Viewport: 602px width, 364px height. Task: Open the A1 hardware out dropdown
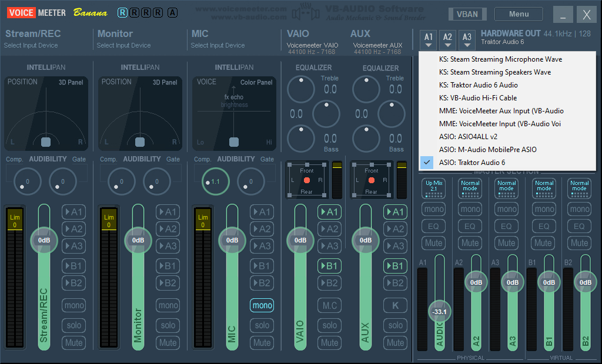(x=429, y=40)
